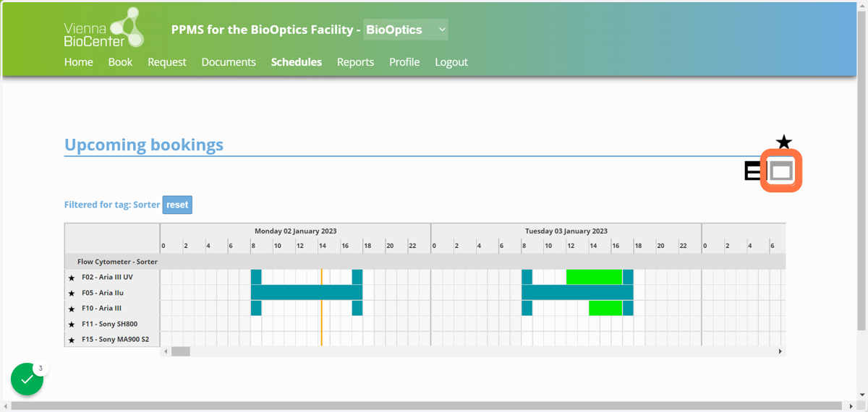Viewport: 868px width, 412px height.
Task: Click the Monday 02 January 2023 date header
Action: (296, 231)
